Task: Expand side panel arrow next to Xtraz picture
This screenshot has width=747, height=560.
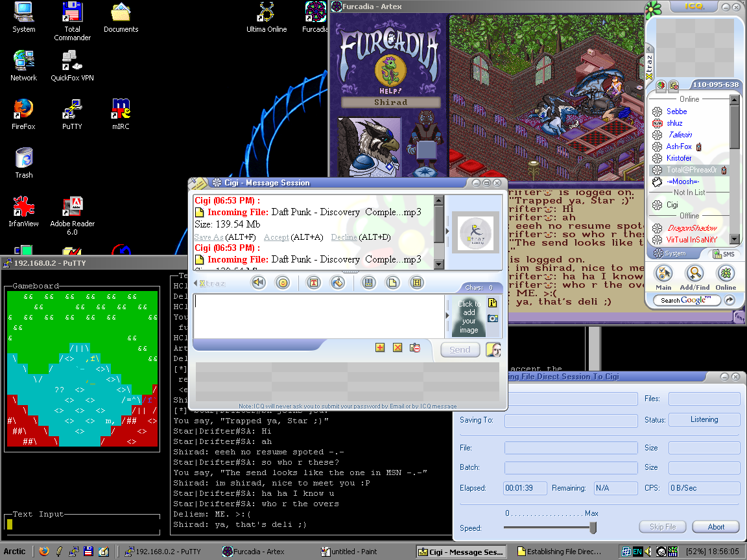Action: [447, 231]
